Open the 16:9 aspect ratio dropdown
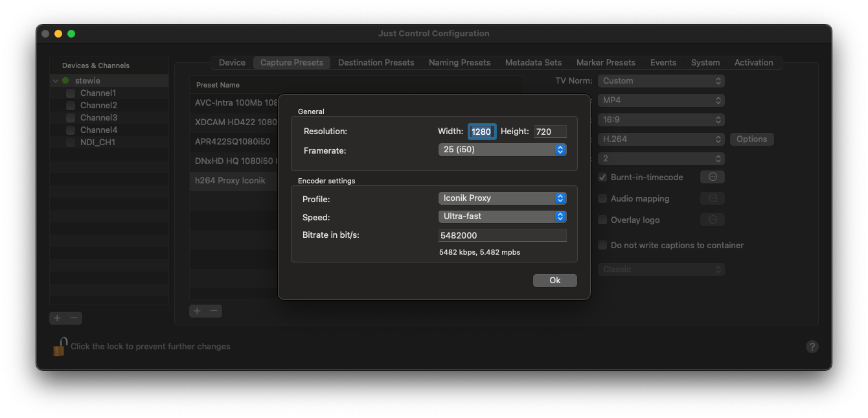Viewport: 868px width, 418px height. 661,119
